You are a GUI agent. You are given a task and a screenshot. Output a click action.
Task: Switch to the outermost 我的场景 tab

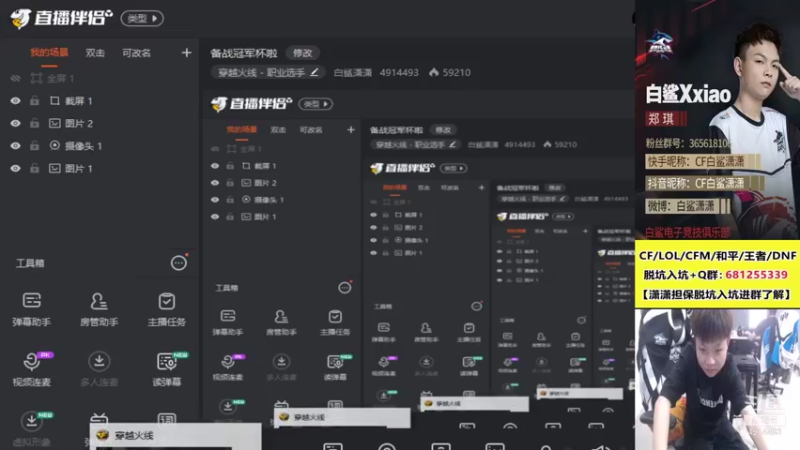pos(49,53)
